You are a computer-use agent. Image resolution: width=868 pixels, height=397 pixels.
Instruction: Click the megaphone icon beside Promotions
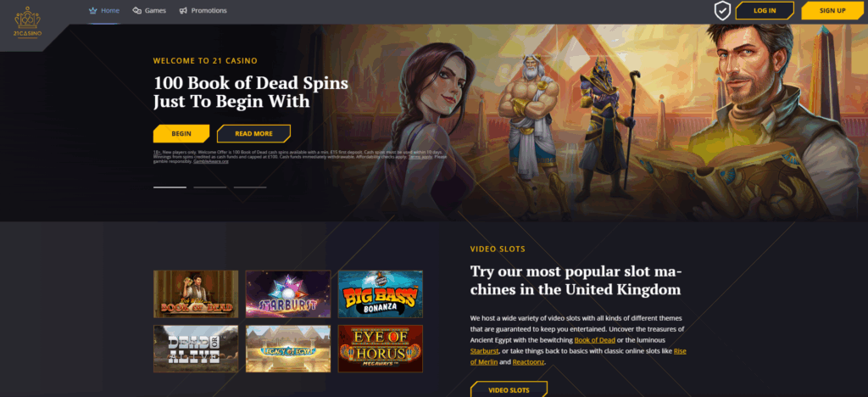[x=183, y=10]
